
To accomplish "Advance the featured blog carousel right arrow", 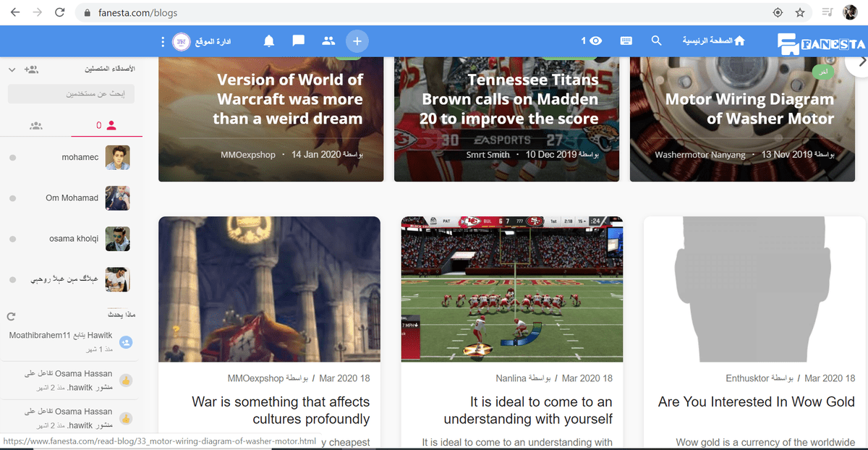I will (861, 62).
